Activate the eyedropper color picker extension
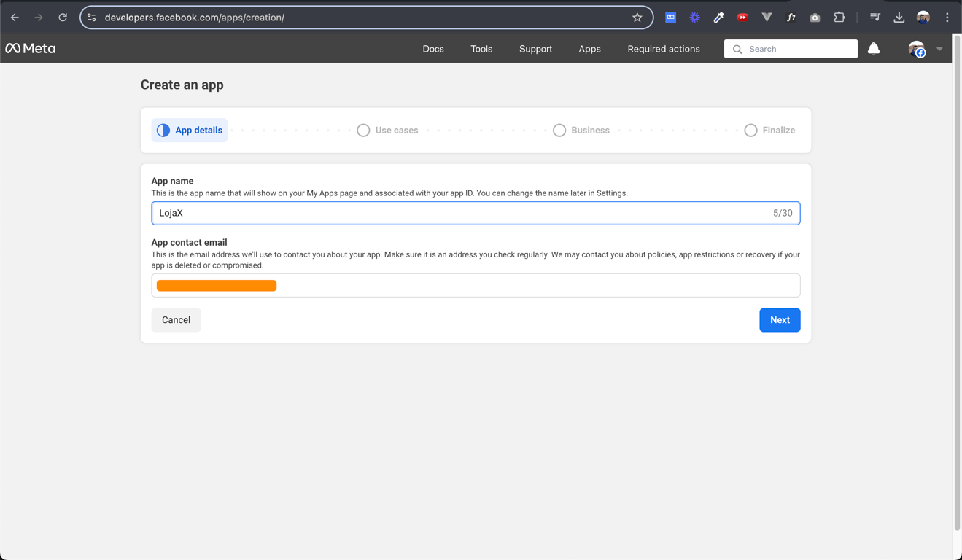 (718, 17)
